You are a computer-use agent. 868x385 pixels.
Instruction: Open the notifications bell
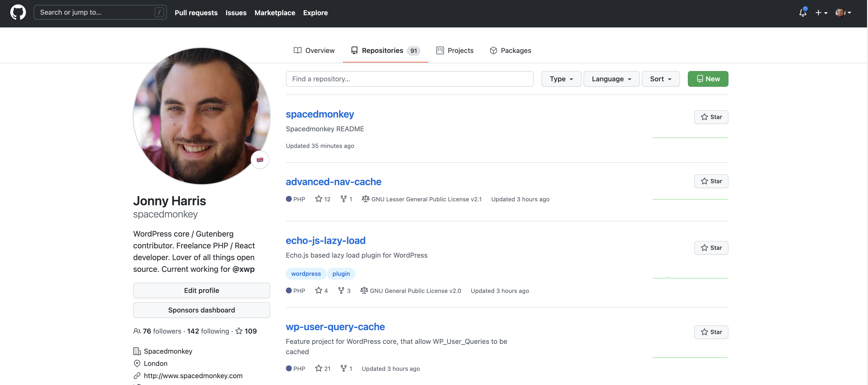[x=803, y=12]
